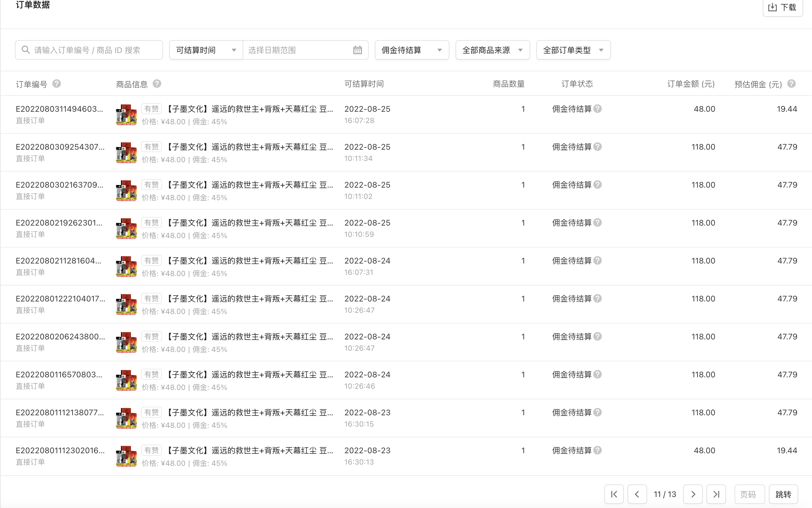Expand the 全部订单类型 dropdown
Image resolution: width=812 pixels, height=508 pixels.
[x=573, y=50]
